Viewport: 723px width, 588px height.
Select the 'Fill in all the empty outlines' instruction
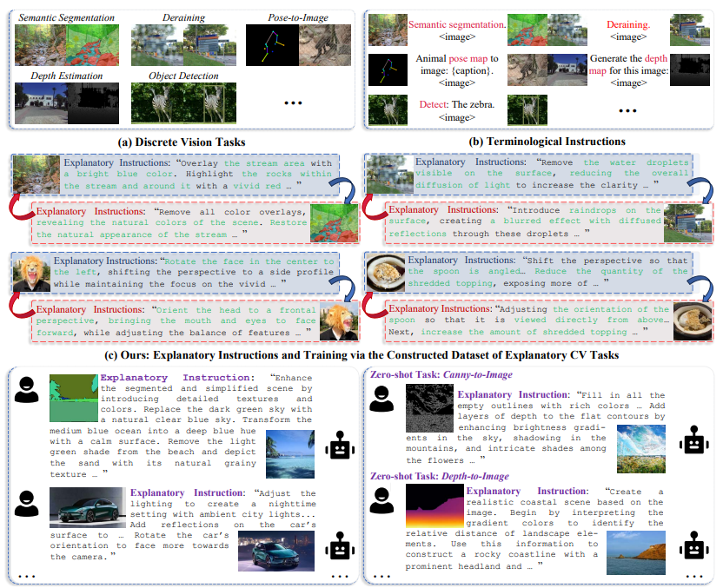point(536,427)
